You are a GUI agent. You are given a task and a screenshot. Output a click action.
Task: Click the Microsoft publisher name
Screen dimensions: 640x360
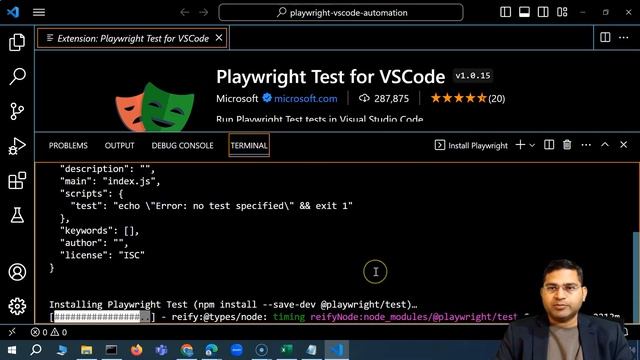pos(237,98)
